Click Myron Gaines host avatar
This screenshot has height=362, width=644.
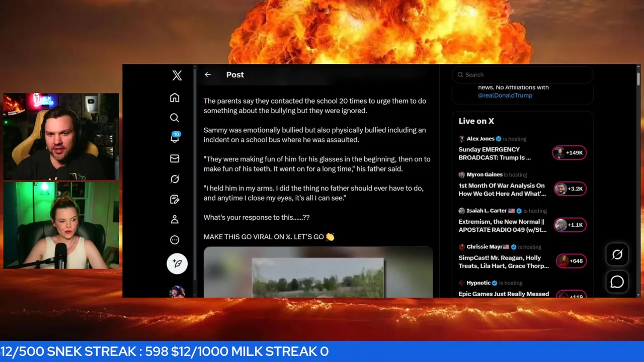point(461,175)
